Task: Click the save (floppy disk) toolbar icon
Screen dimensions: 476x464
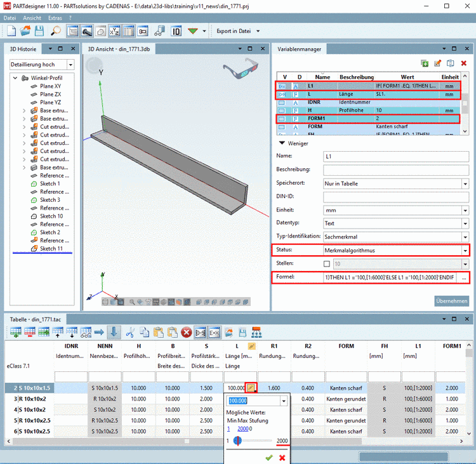Action: [39, 30]
